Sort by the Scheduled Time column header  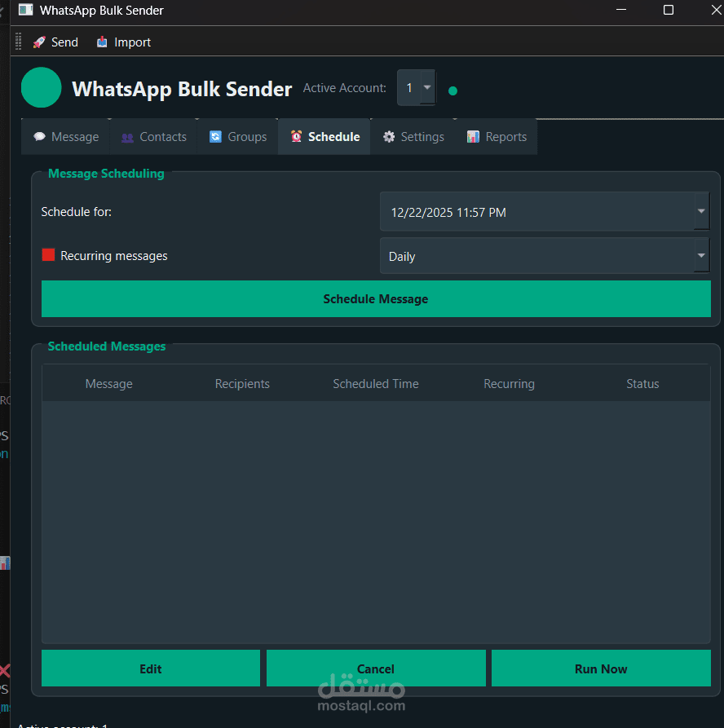pyautogui.click(x=376, y=384)
